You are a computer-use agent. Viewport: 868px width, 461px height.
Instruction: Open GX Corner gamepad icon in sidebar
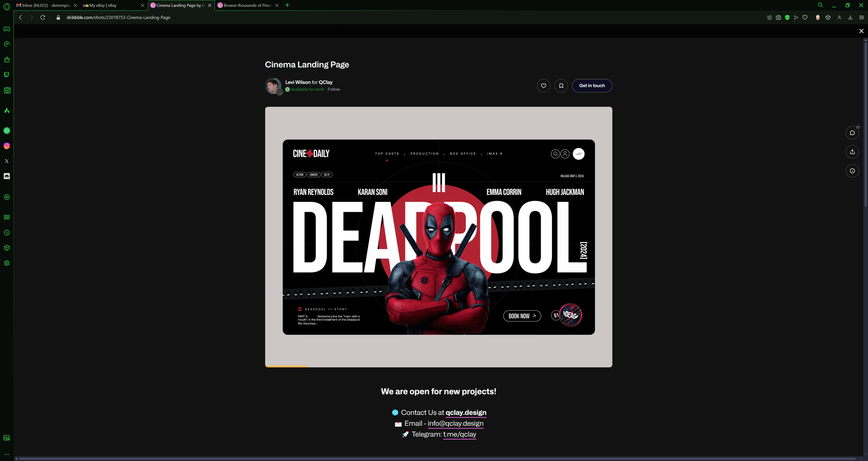pos(7,29)
